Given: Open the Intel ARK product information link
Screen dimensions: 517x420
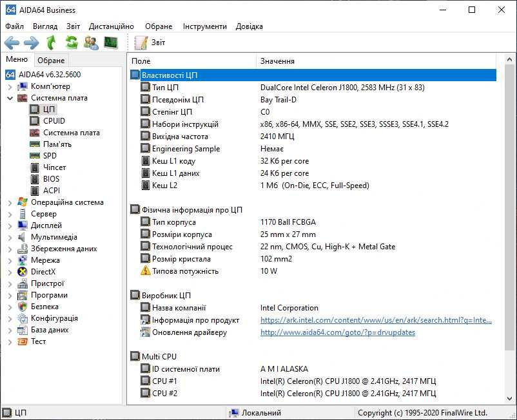Looking at the screenshot, I should (376, 320).
